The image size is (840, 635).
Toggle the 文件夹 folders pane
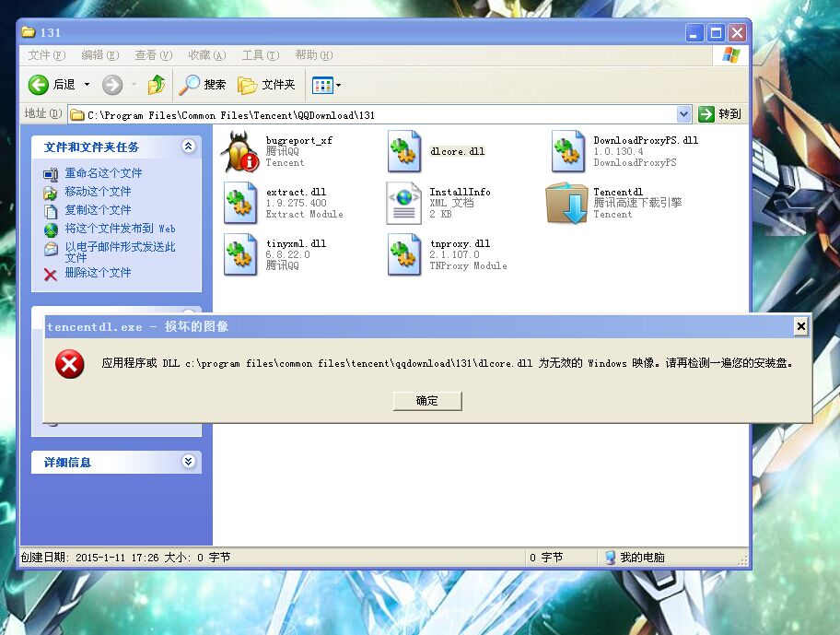[x=266, y=85]
